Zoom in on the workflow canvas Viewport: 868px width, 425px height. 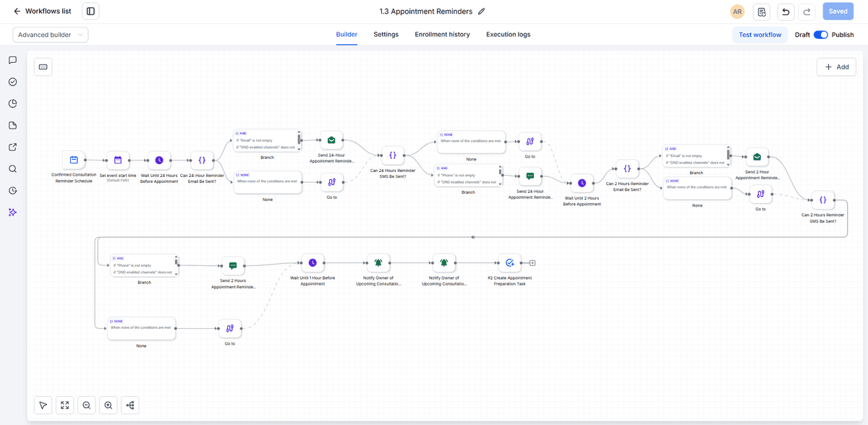click(x=109, y=405)
